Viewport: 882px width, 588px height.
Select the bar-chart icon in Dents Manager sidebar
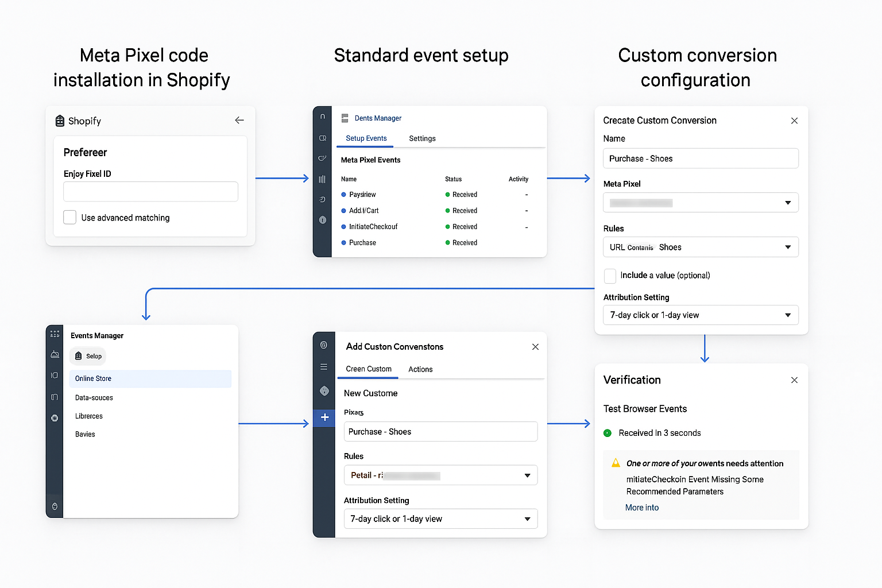coord(322,179)
